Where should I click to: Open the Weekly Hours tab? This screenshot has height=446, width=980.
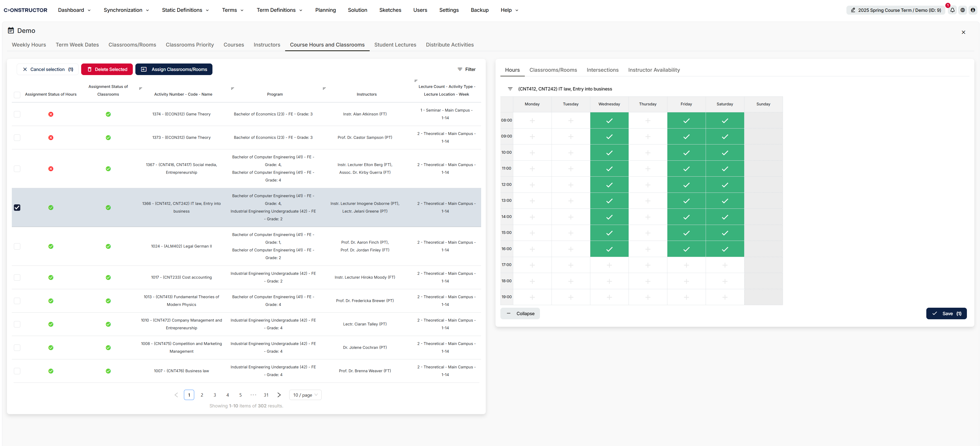tap(29, 45)
